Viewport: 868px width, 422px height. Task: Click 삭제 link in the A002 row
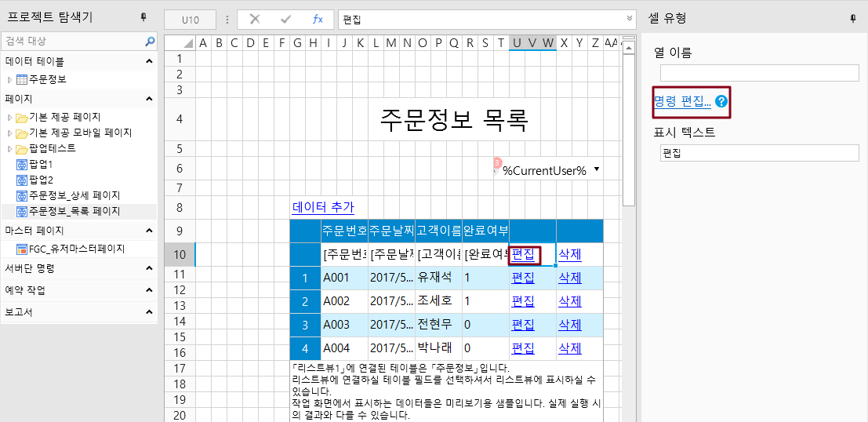570,301
